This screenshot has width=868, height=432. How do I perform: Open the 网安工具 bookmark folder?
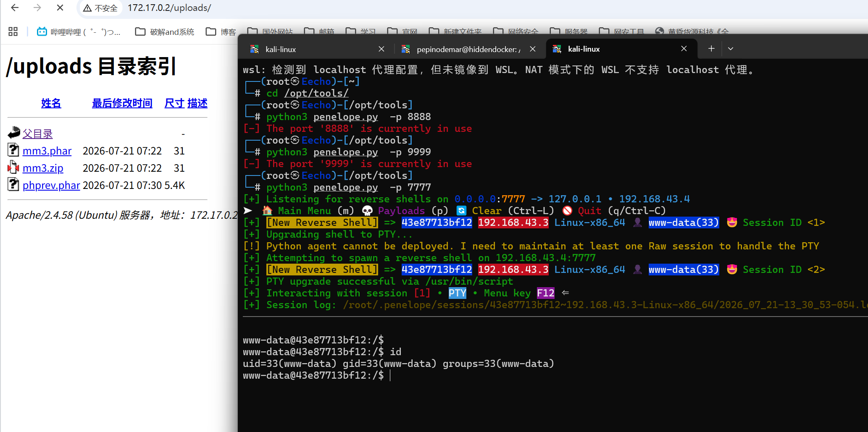[x=621, y=31]
